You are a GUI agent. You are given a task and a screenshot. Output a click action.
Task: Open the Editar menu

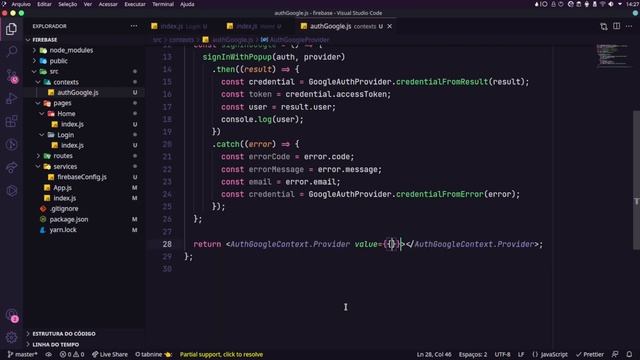pyautogui.click(x=44, y=4)
